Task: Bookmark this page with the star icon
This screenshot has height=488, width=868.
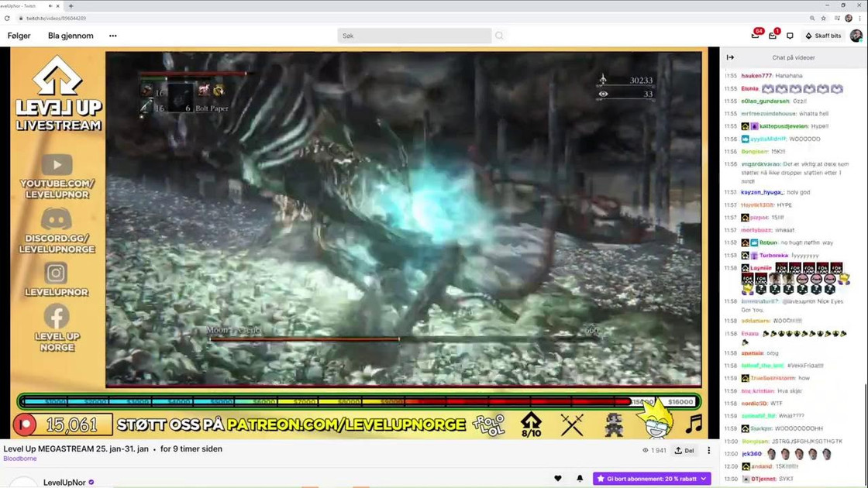Action: click(x=825, y=18)
